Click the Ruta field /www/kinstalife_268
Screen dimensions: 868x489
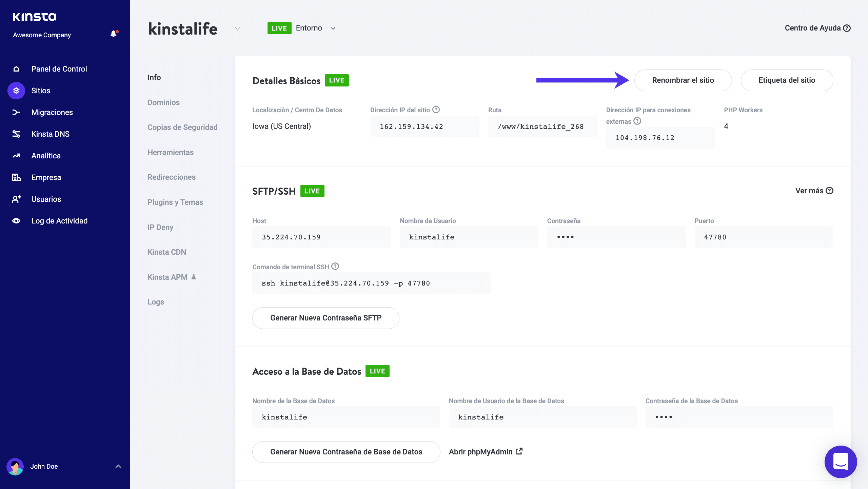[x=542, y=126]
